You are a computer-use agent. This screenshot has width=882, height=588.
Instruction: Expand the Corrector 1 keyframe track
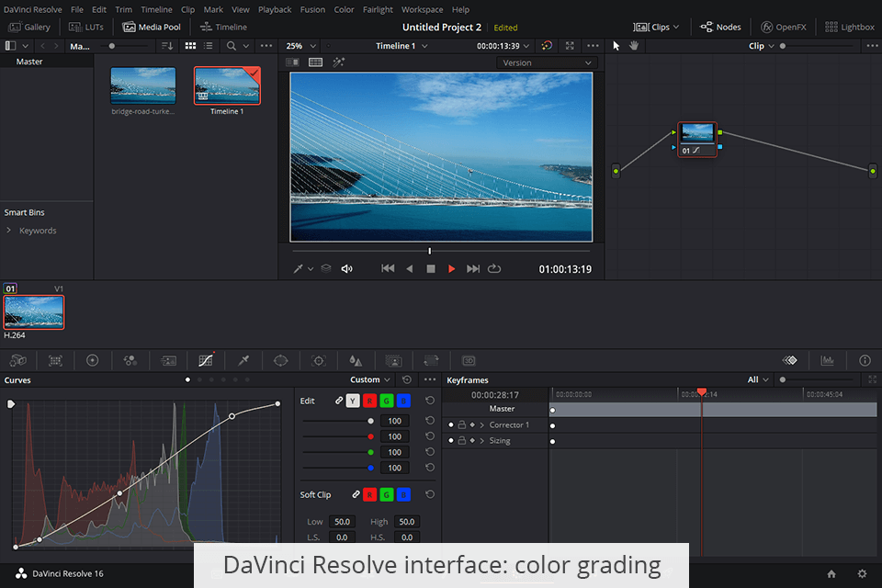pyautogui.click(x=482, y=424)
